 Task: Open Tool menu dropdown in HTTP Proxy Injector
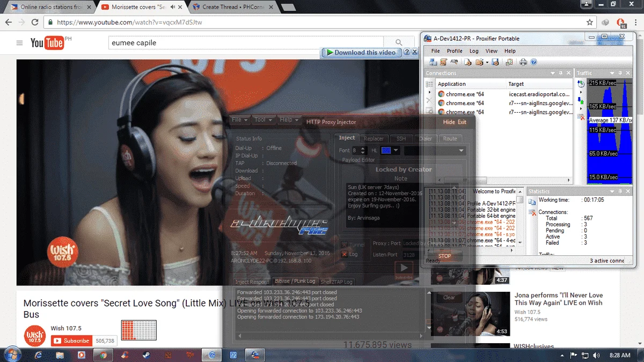click(x=263, y=120)
